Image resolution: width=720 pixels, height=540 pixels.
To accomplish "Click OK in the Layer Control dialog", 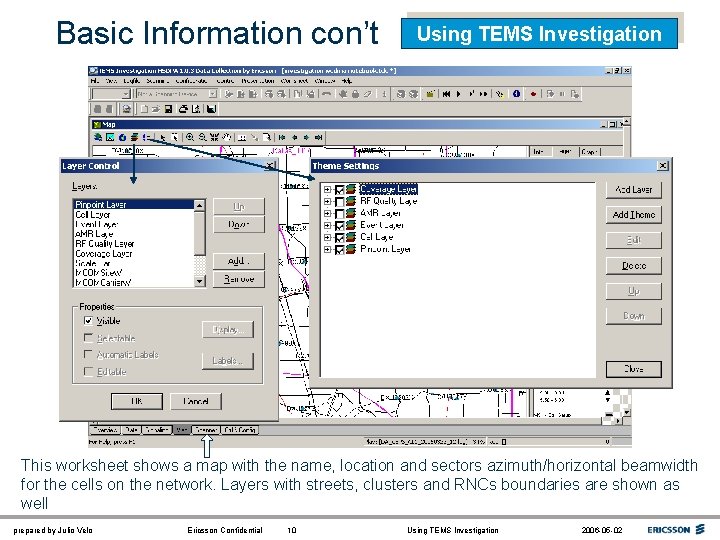I will click(x=137, y=401).
